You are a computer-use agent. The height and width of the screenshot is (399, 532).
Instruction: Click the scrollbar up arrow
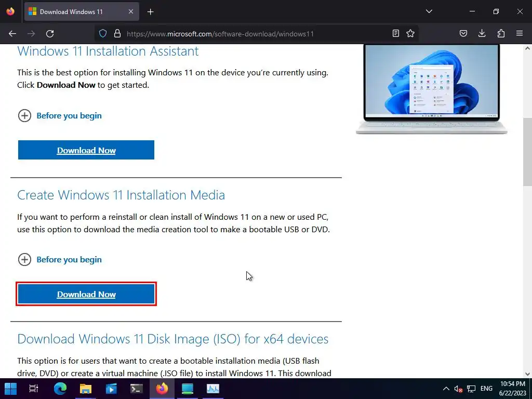pyautogui.click(x=527, y=48)
